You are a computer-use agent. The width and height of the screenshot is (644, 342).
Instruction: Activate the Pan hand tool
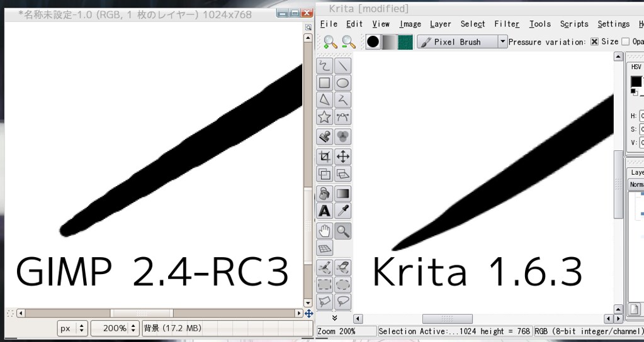pyautogui.click(x=324, y=231)
